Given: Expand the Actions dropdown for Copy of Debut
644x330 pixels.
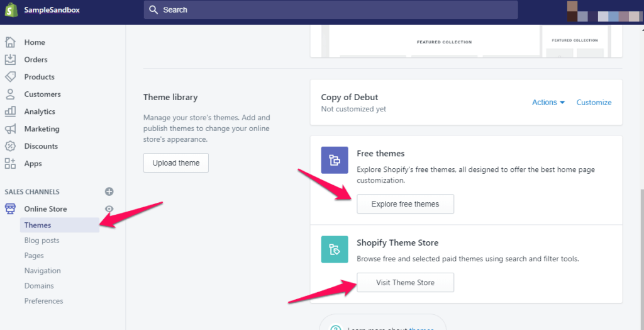Looking at the screenshot, I should pos(548,103).
